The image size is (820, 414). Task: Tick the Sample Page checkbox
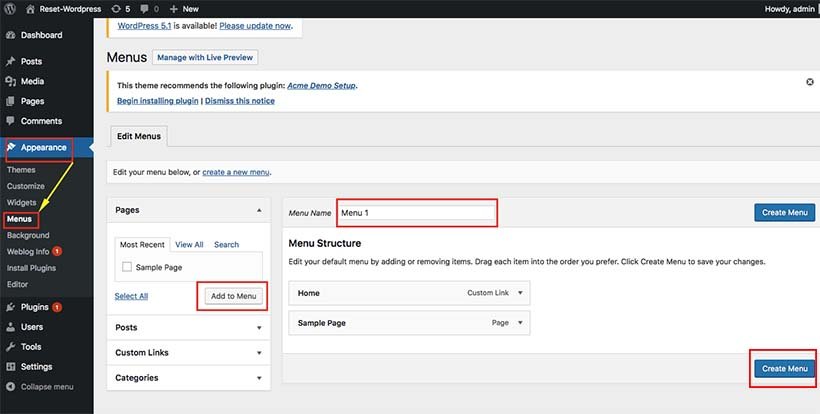(127, 267)
